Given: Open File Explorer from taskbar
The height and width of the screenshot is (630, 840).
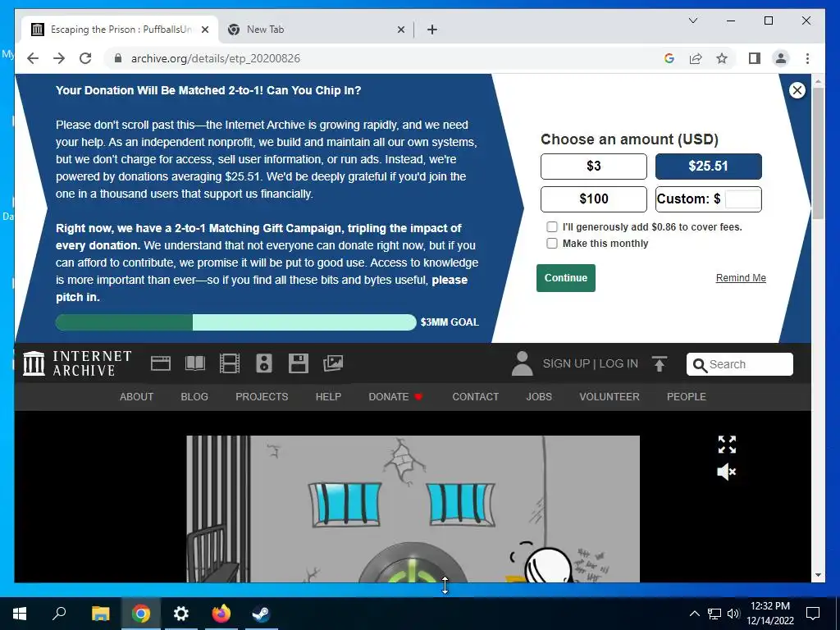Looking at the screenshot, I should tap(100, 614).
